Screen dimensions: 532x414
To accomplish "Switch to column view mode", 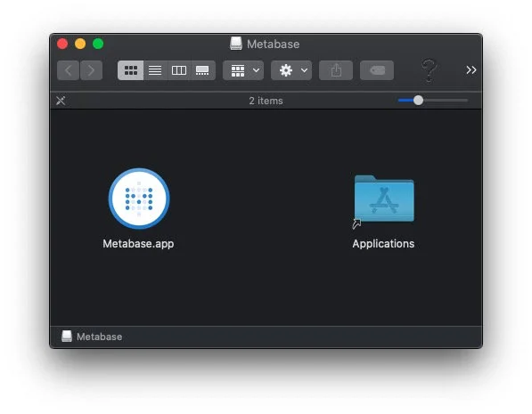I will tap(179, 70).
